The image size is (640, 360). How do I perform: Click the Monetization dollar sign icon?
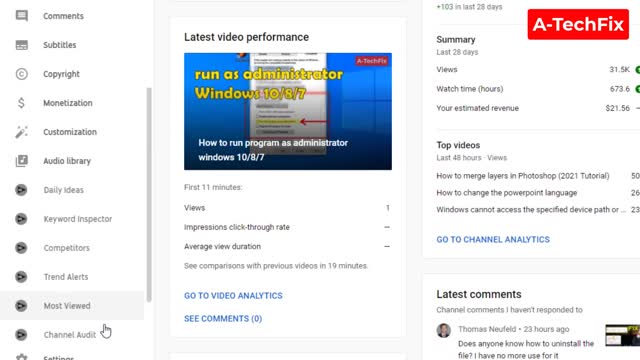click(x=22, y=103)
